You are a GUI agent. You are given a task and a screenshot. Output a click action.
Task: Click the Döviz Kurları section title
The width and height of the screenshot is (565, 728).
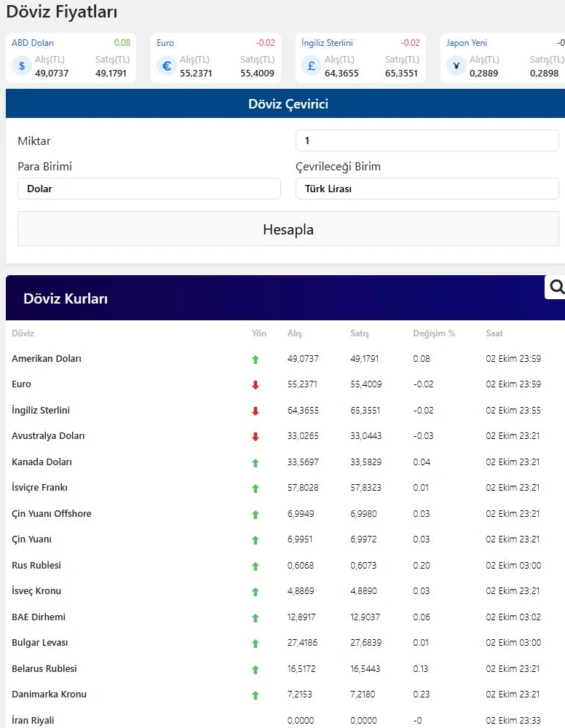pyautogui.click(x=66, y=298)
